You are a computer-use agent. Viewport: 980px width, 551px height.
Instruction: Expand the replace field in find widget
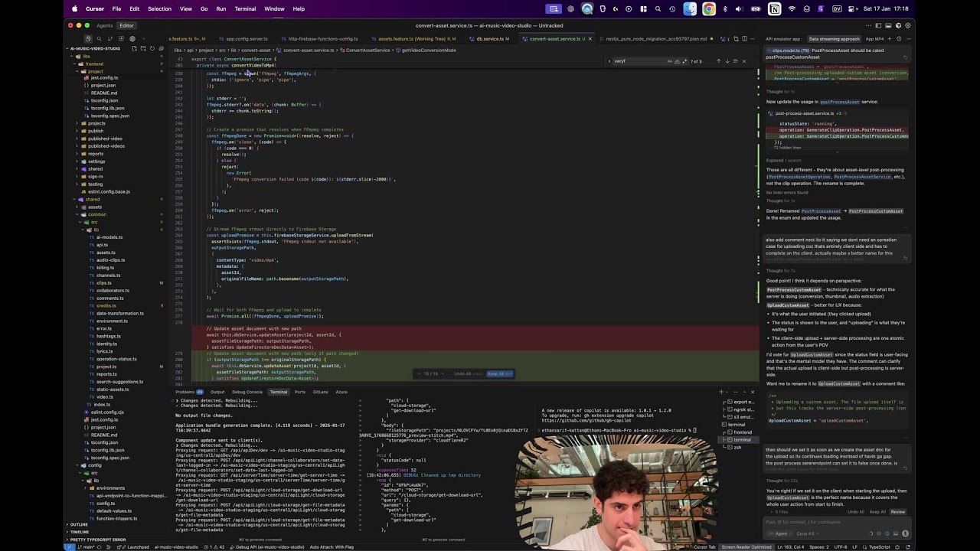click(609, 61)
